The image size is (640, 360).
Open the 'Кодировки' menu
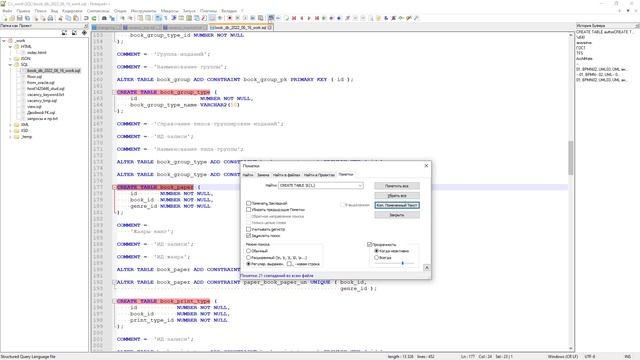coord(72,11)
